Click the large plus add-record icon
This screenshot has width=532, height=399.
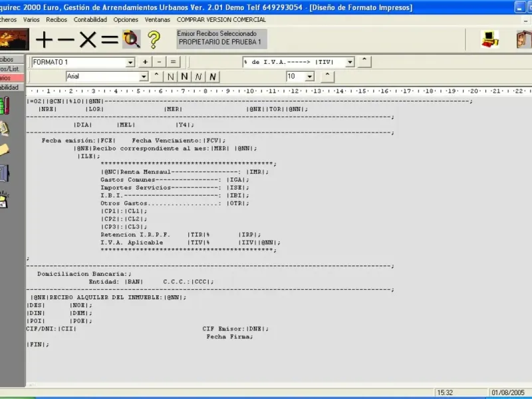click(x=45, y=40)
